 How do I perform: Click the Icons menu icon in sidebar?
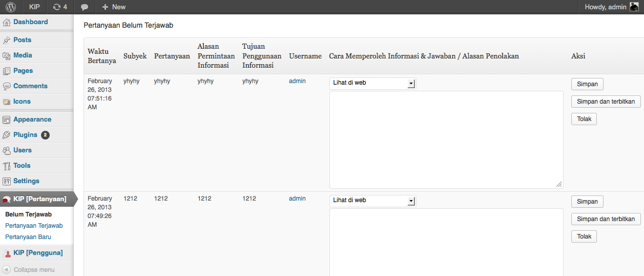pyautogui.click(x=7, y=102)
